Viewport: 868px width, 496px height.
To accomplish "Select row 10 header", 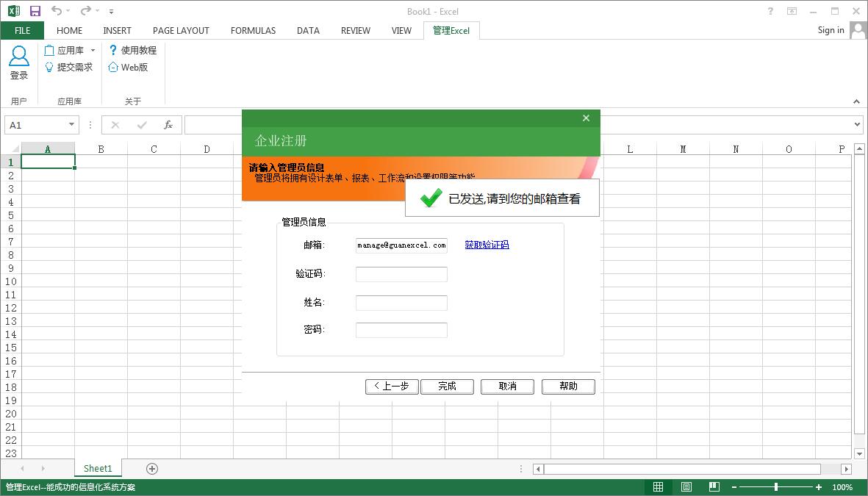I will (10, 281).
